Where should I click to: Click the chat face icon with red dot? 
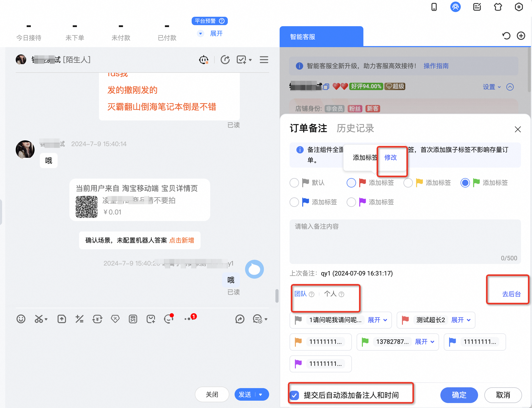click(x=169, y=318)
